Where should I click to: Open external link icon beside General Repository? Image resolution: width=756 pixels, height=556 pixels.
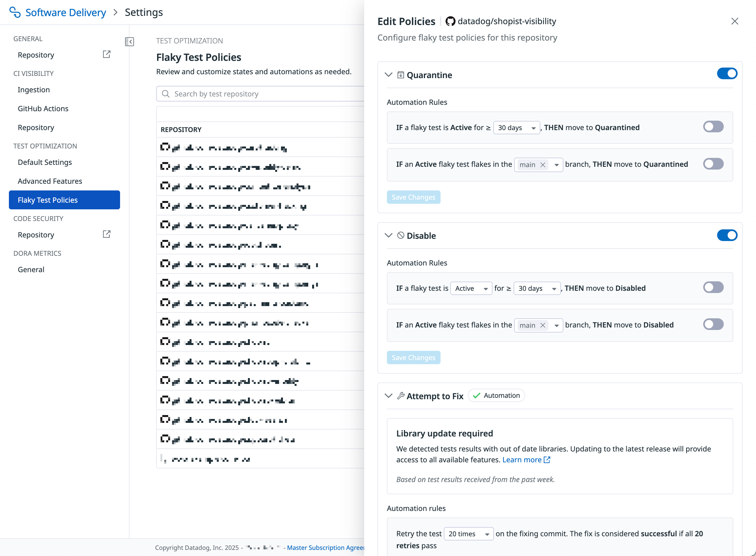(106, 54)
